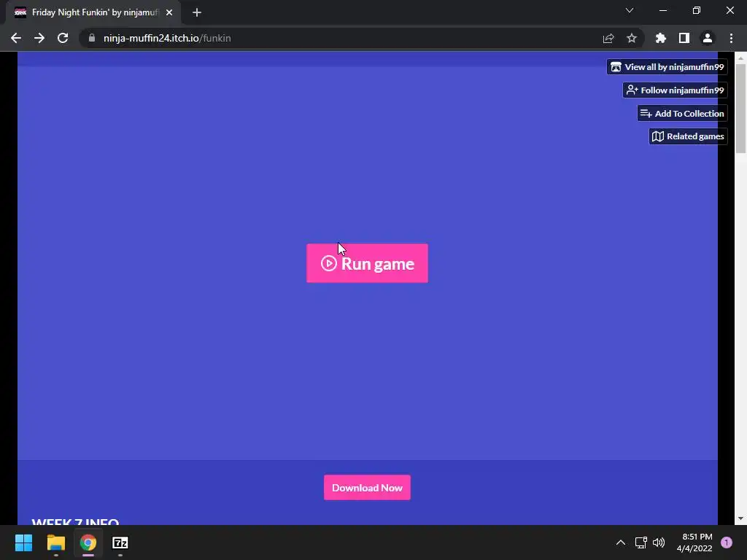View site security lock info
747x560 pixels.
coord(92,38)
